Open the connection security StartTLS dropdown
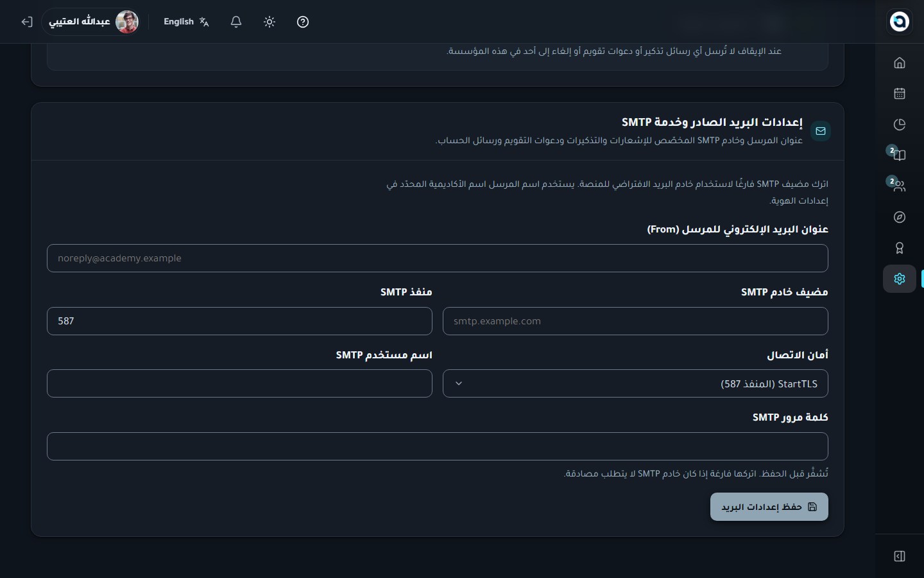 (635, 383)
